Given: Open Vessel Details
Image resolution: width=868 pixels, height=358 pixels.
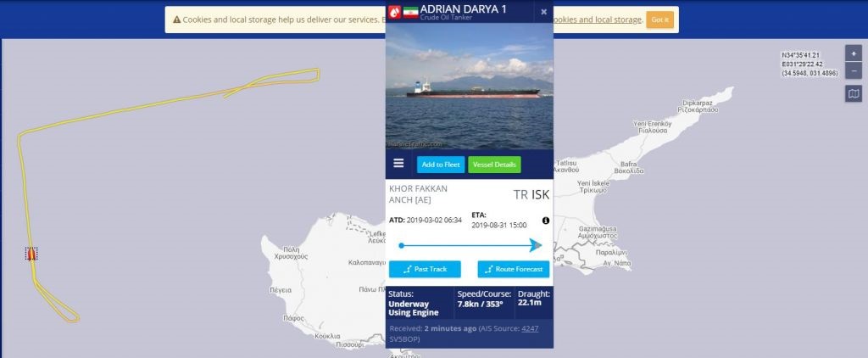Looking at the screenshot, I should pos(494,165).
